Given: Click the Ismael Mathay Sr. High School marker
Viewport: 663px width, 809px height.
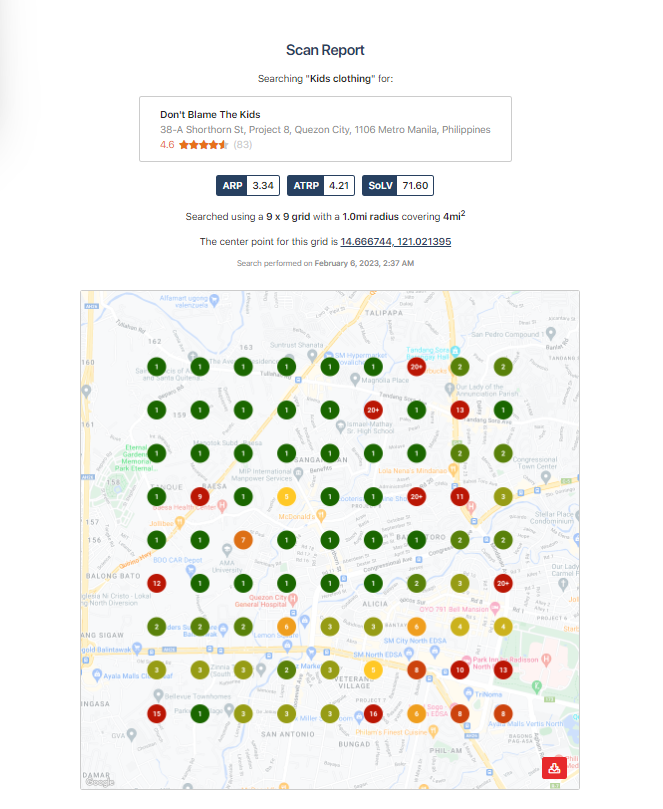Looking at the screenshot, I should pyautogui.click(x=341, y=426).
